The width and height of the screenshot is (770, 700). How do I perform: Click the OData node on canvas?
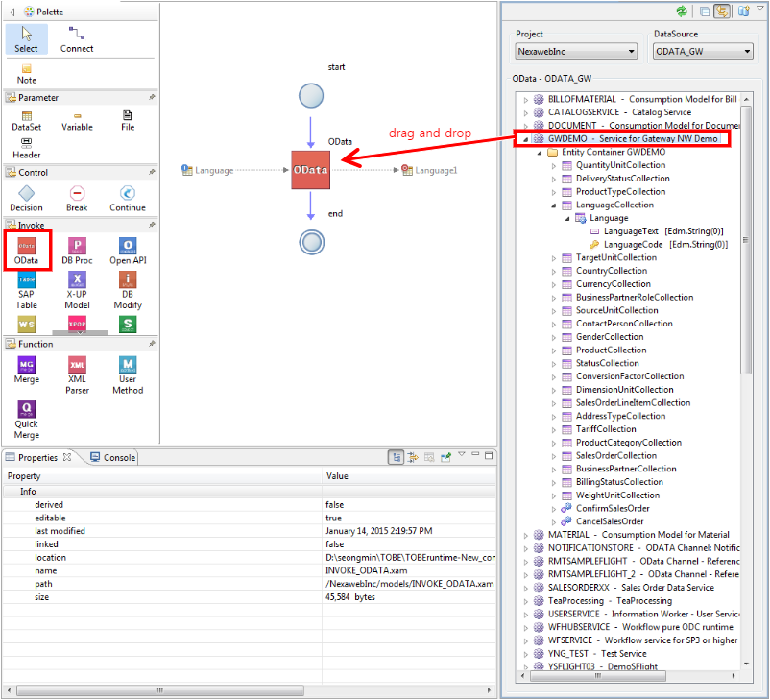[310, 170]
